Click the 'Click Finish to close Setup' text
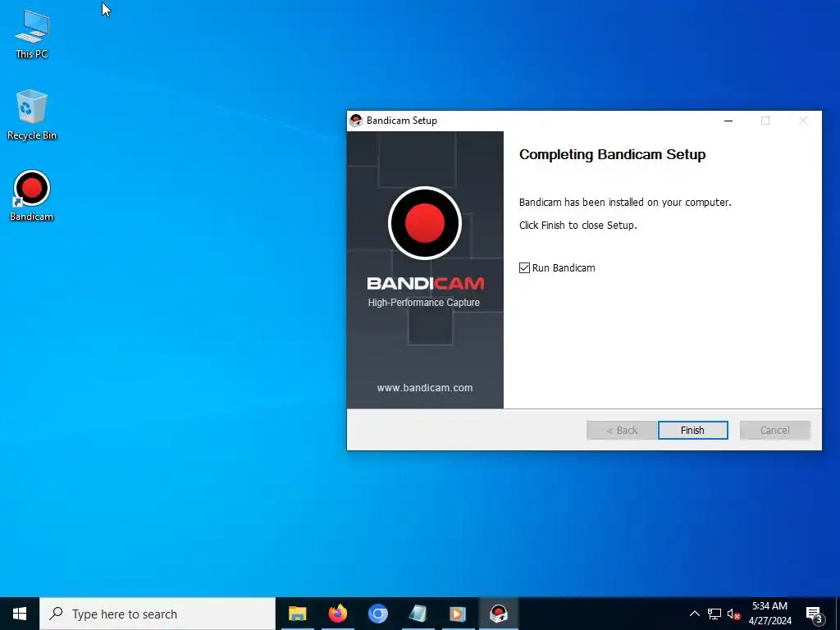The height and width of the screenshot is (630, 840). point(578,226)
